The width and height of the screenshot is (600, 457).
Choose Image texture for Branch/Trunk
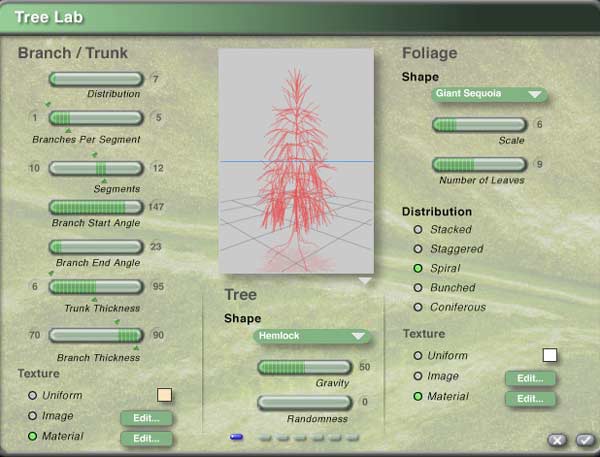click(x=33, y=416)
